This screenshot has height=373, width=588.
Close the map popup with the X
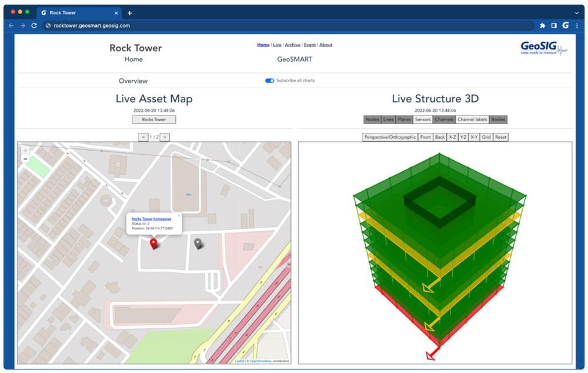[179, 216]
